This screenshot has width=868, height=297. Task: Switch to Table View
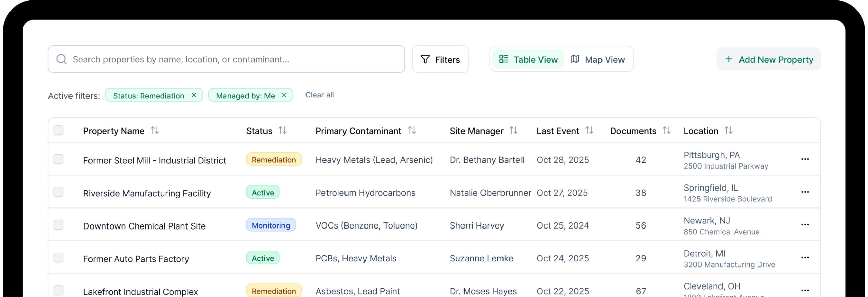click(528, 59)
